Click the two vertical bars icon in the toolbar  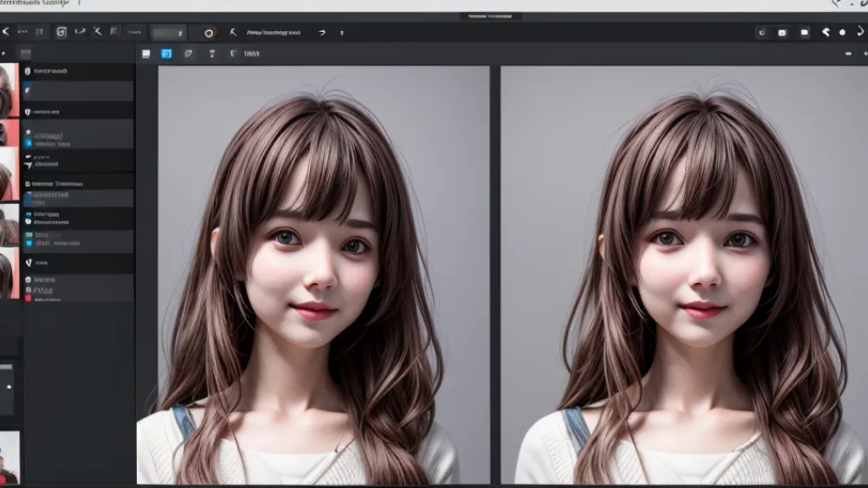coord(40,32)
